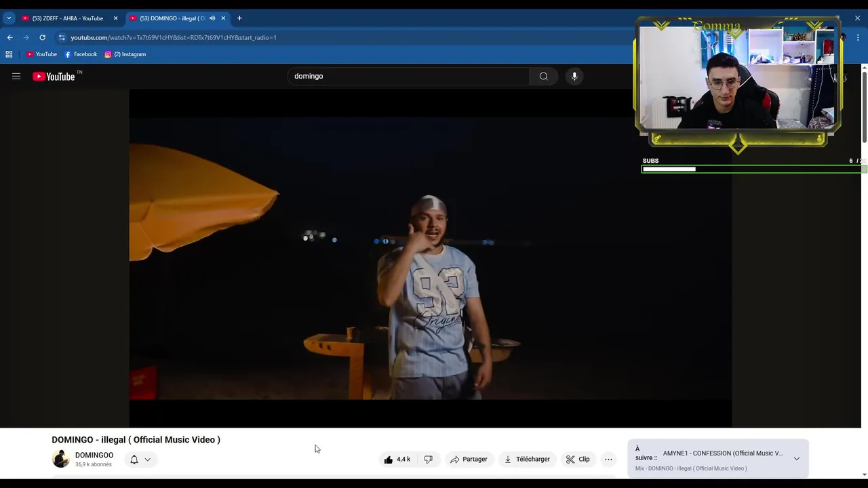868x488 pixels.
Task: Create a clip with the Clip button
Action: click(578, 460)
